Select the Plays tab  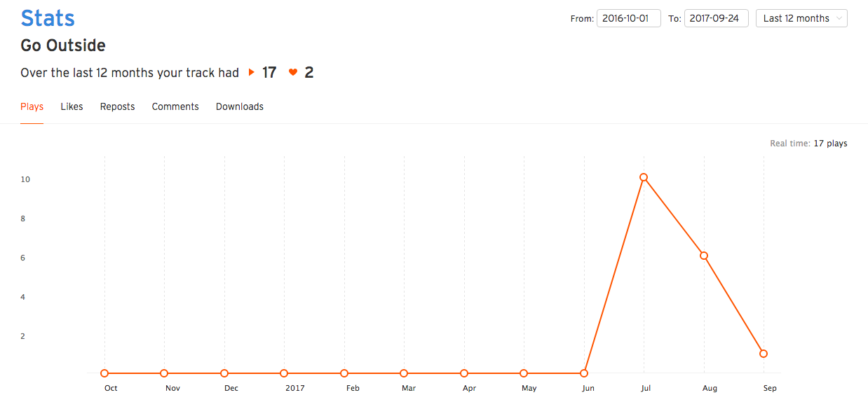(32, 106)
